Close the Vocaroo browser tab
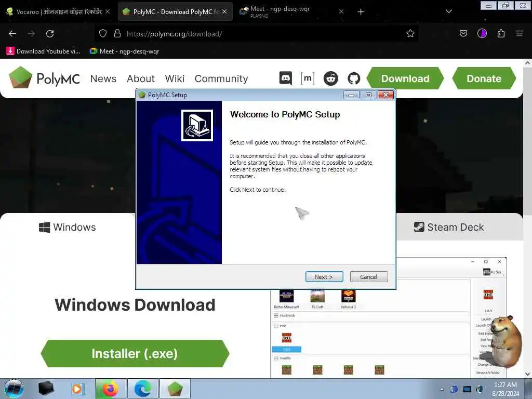 [x=107, y=11]
